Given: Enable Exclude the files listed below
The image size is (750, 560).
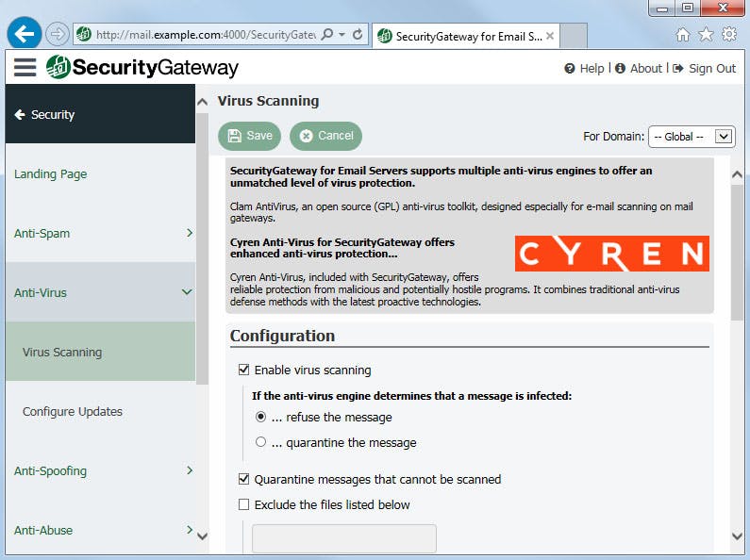Looking at the screenshot, I should (244, 504).
